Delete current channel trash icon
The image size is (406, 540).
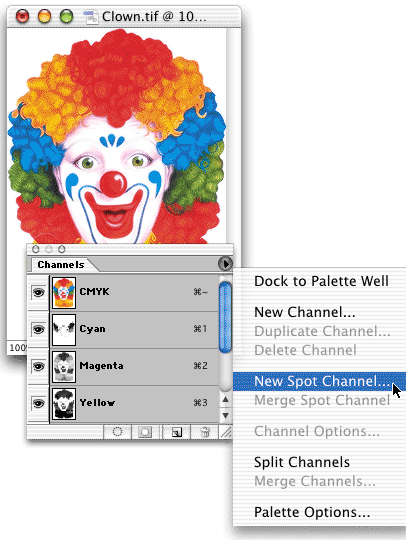click(x=205, y=432)
